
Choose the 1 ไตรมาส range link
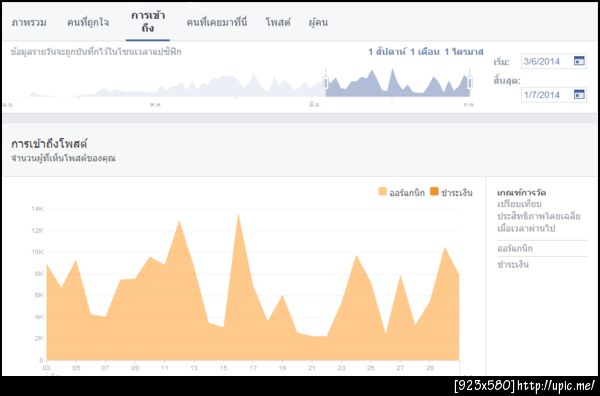tap(464, 52)
